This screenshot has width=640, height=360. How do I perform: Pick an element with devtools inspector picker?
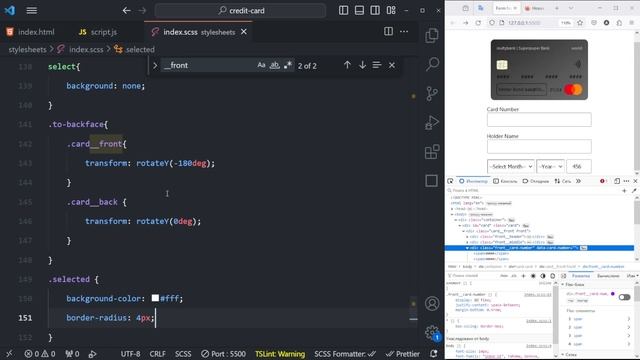pyautogui.click(x=450, y=181)
